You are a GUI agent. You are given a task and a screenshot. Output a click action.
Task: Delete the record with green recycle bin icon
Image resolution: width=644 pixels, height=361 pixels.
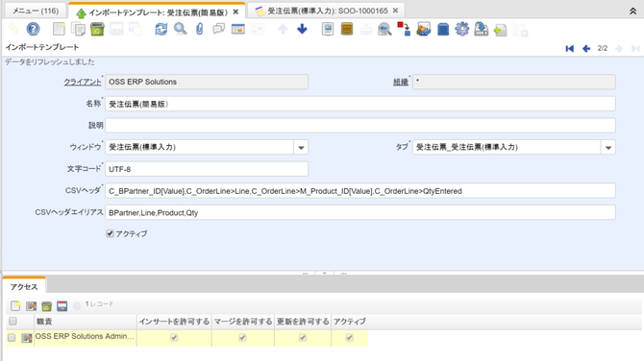tap(97, 29)
